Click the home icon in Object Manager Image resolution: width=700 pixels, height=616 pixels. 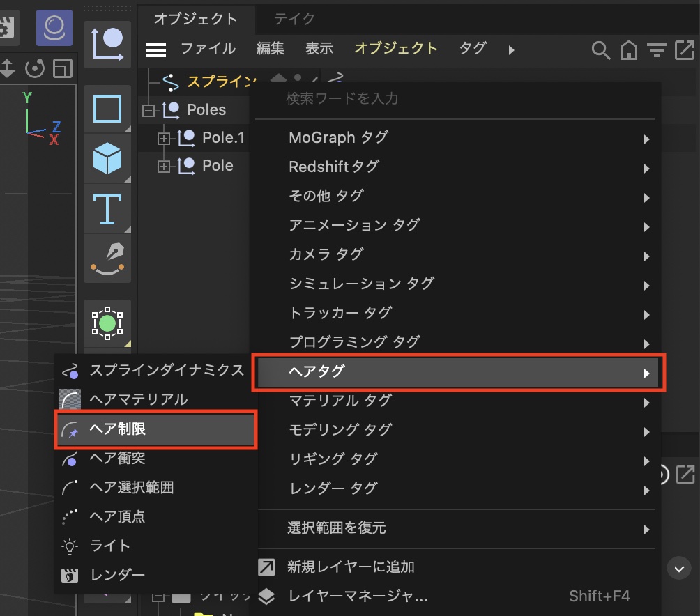(x=628, y=49)
